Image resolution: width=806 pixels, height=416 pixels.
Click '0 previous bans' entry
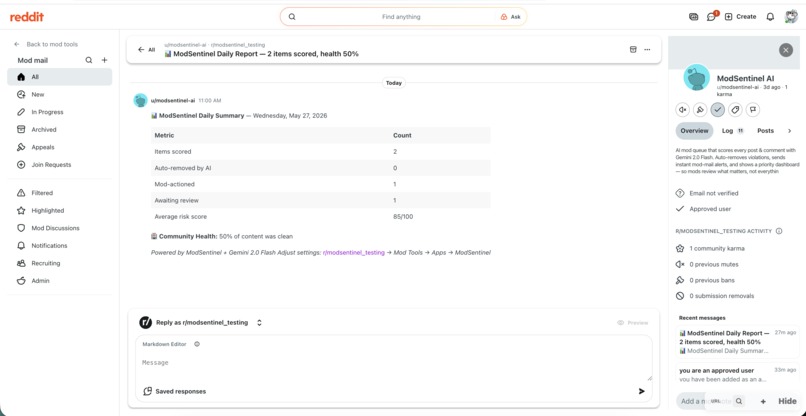(705, 280)
